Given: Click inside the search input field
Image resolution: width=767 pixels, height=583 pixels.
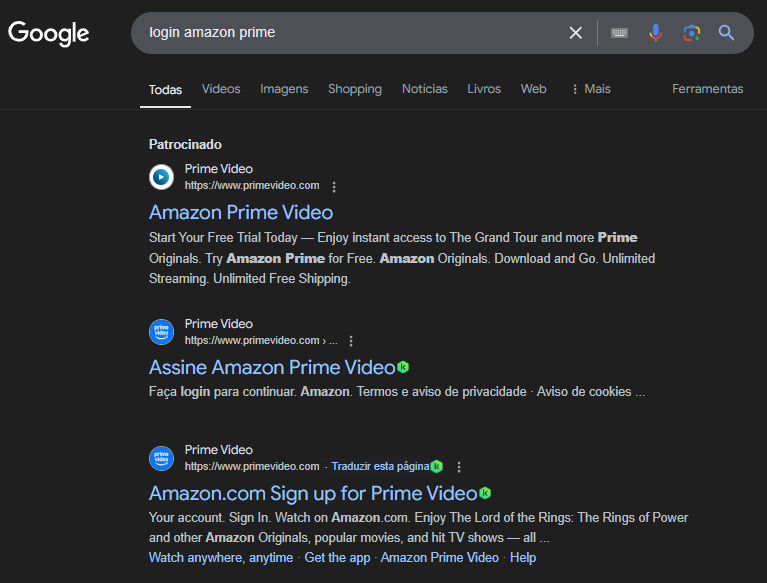Looking at the screenshot, I should click(350, 33).
